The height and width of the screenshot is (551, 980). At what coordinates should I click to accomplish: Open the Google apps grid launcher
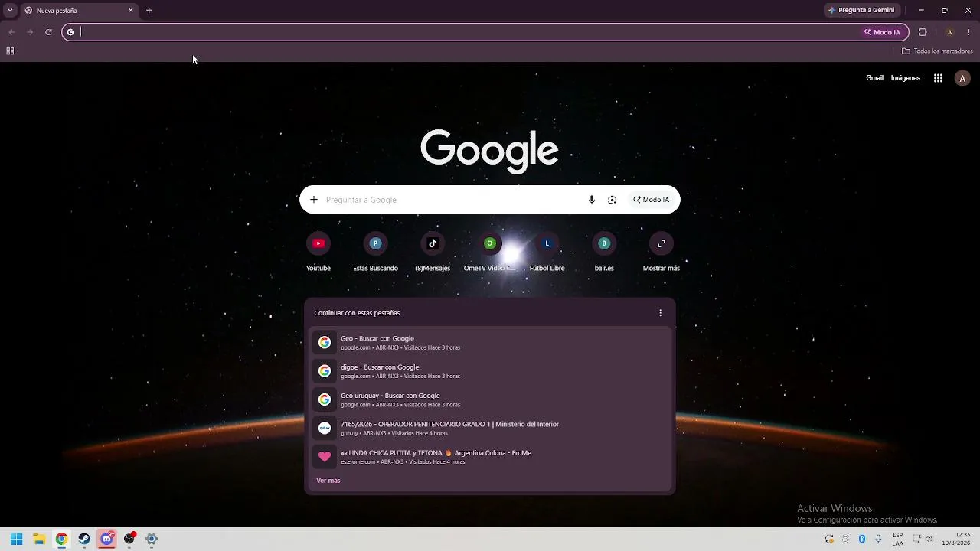(938, 78)
